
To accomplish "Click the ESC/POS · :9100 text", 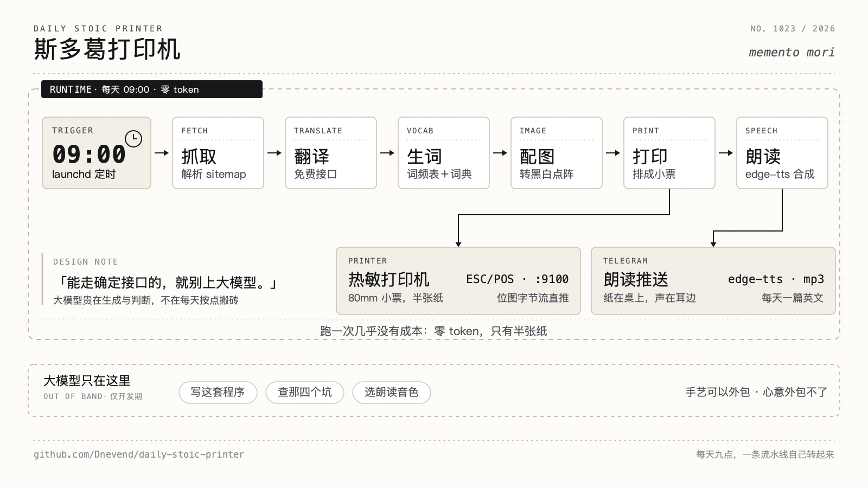I will [518, 279].
